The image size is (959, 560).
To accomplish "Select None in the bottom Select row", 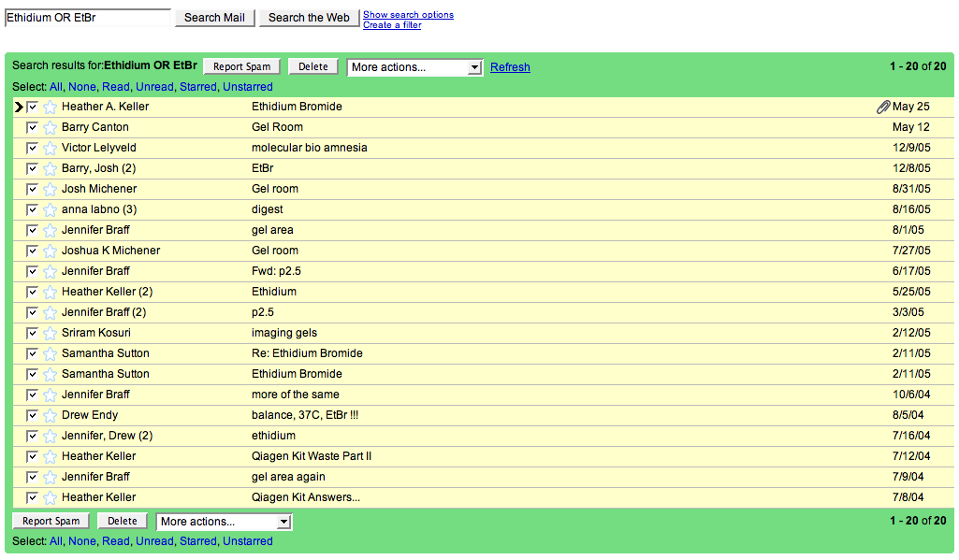I will (x=82, y=541).
